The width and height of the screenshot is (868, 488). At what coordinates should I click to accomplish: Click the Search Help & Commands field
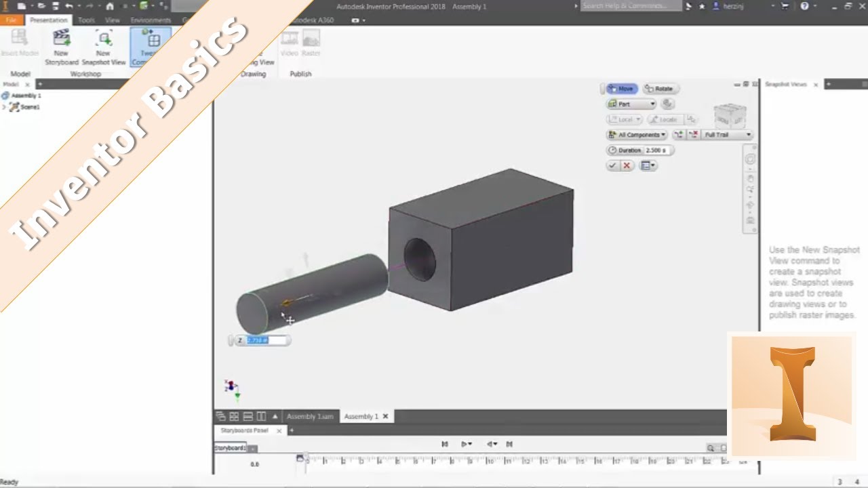click(631, 6)
